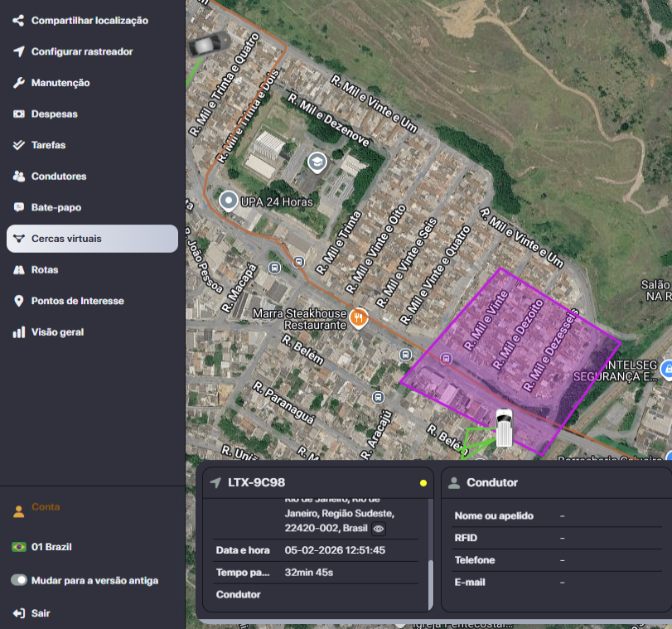Click the Configurar rastreador arrow icon
The width and height of the screenshot is (672, 629).
(x=19, y=51)
